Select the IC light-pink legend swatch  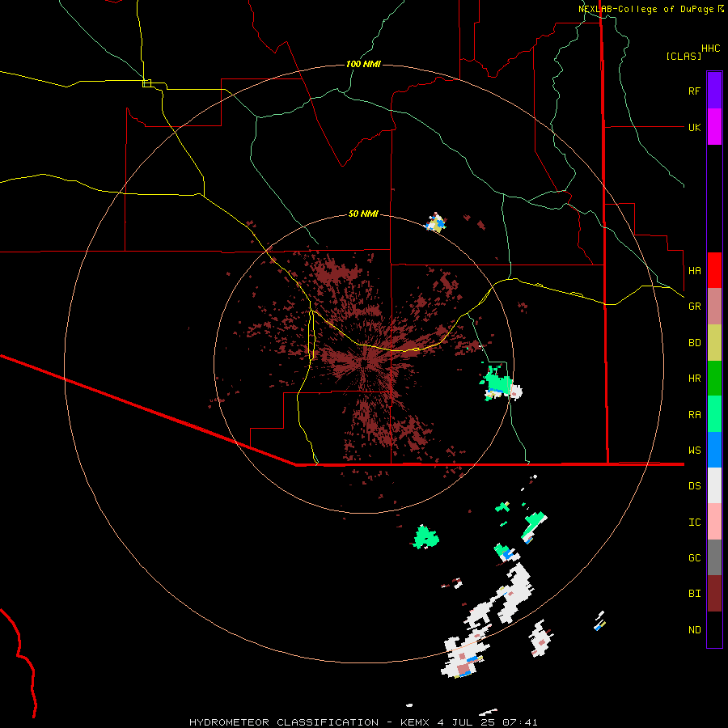714,522
